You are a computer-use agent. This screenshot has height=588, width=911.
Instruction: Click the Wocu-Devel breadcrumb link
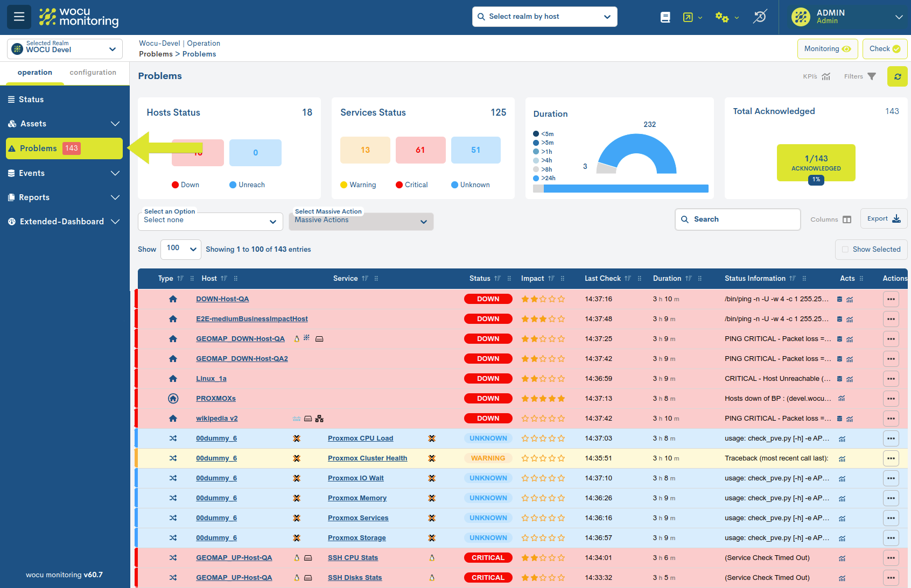pyautogui.click(x=159, y=44)
